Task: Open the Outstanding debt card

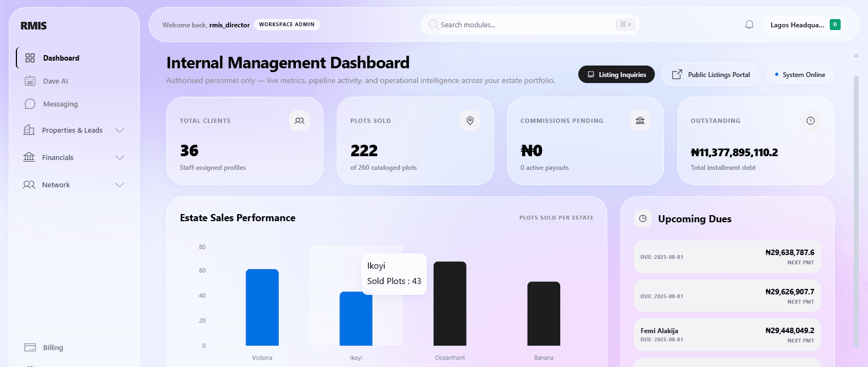Action: [x=756, y=141]
